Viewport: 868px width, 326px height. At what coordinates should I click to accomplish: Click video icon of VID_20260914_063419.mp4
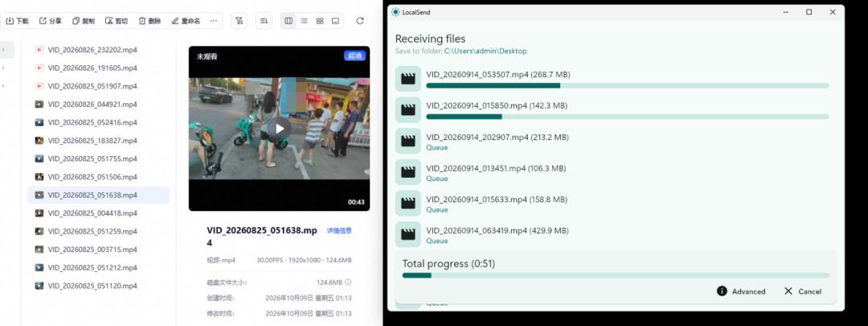(408, 234)
